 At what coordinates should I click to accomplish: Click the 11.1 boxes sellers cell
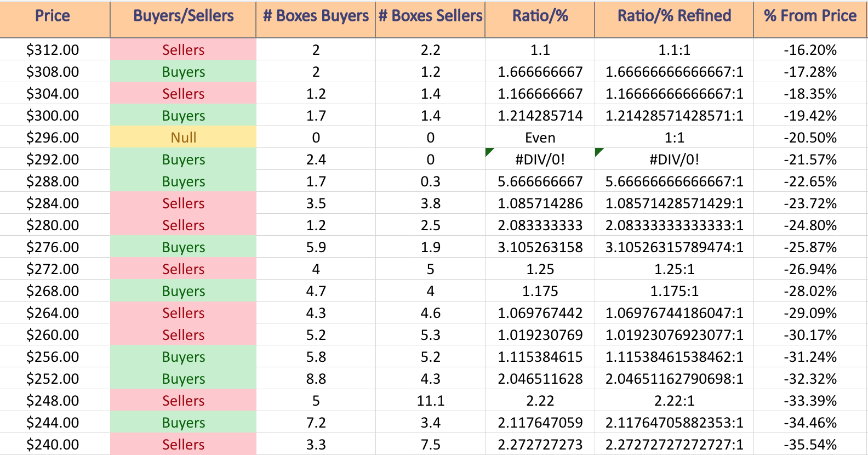(430, 401)
